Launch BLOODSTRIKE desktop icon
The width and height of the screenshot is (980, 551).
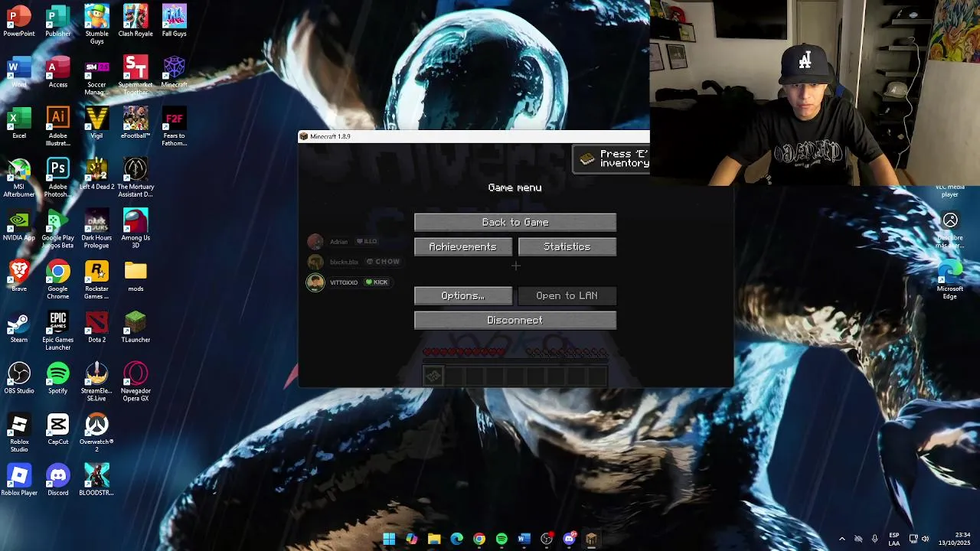pos(96,481)
